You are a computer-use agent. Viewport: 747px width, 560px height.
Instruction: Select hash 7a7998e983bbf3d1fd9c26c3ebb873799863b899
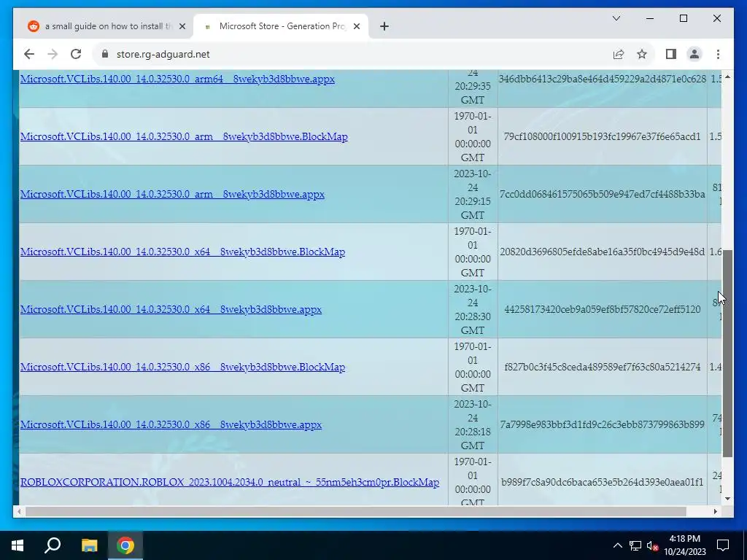coord(602,425)
